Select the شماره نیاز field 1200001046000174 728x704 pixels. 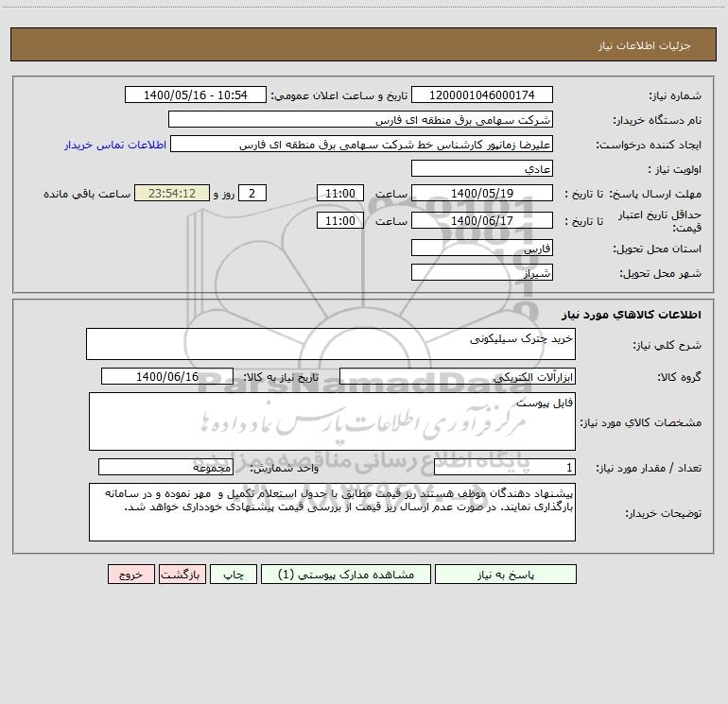[482, 94]
